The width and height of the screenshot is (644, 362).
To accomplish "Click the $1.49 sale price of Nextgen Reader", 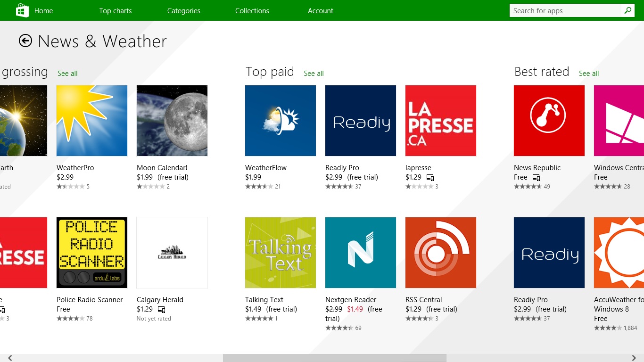I will (x=355, y=309).
